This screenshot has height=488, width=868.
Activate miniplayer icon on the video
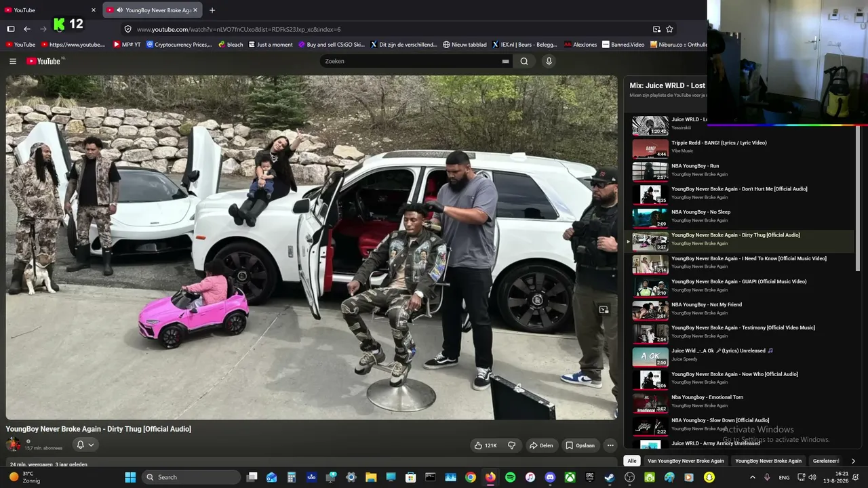604,310
